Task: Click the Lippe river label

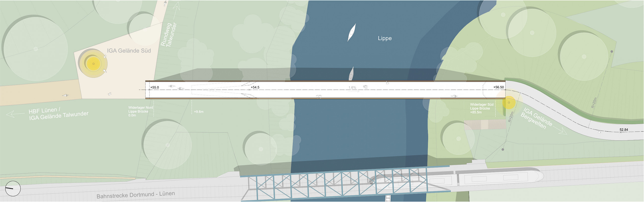Action: point(384,38)
